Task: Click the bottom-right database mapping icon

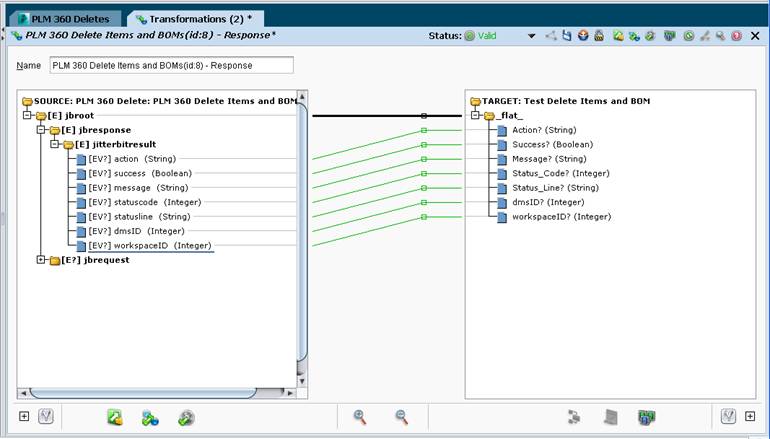Action: click(x=647, y=417)
